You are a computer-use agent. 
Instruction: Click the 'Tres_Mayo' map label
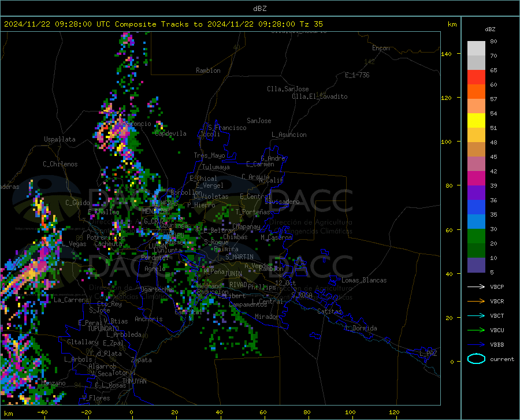(209, 155)
